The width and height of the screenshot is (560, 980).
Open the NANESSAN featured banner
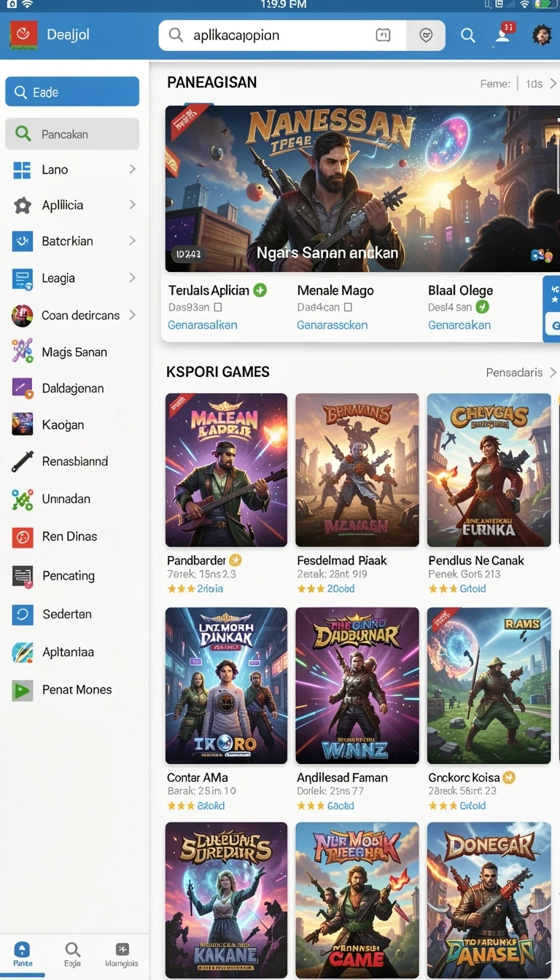point(362,189)
